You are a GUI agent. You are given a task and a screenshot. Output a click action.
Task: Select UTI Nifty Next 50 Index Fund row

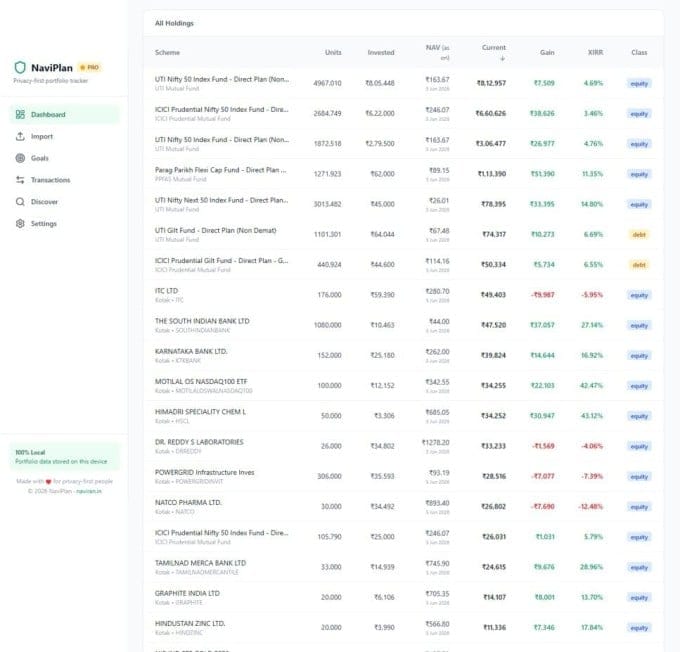pyautogui.click(x=403, y=204)
